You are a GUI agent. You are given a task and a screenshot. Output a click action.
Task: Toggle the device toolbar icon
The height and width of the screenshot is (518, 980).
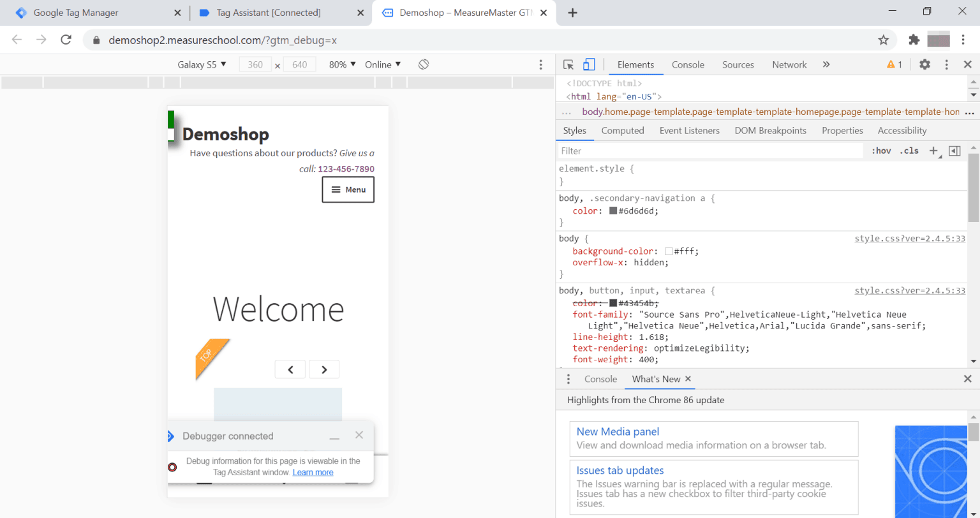[589, 64]
